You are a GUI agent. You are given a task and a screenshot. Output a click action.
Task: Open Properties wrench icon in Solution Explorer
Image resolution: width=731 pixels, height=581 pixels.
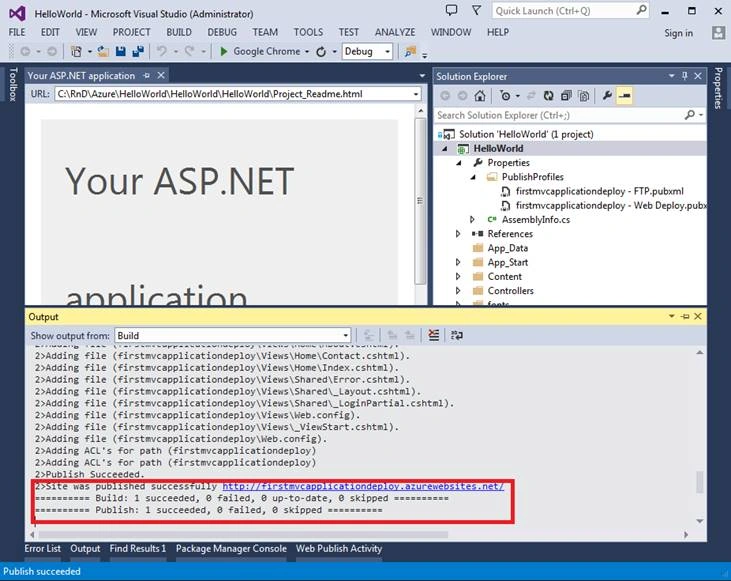(607, 96)
